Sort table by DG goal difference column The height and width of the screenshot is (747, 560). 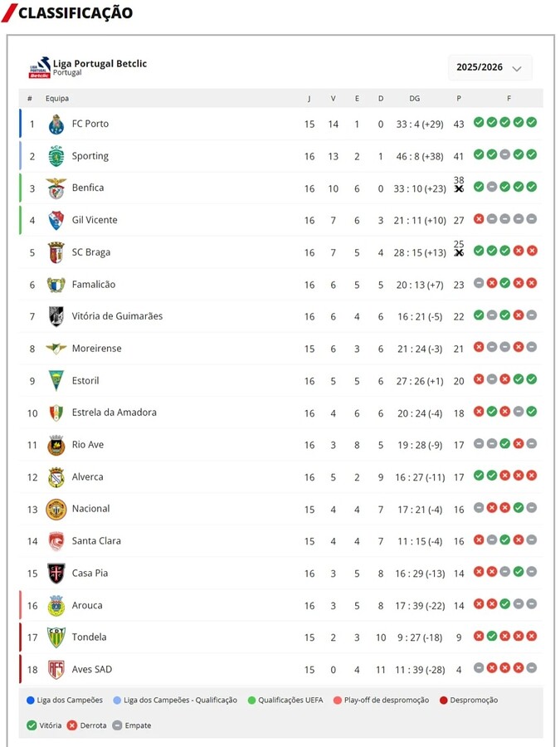click(x=415, y=99)
